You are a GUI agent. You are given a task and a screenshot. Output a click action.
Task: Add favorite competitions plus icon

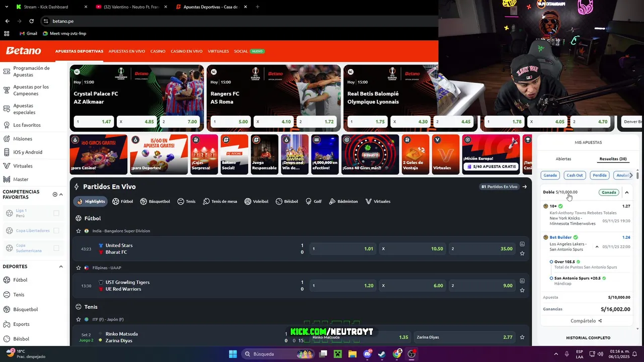coord(55,195)
